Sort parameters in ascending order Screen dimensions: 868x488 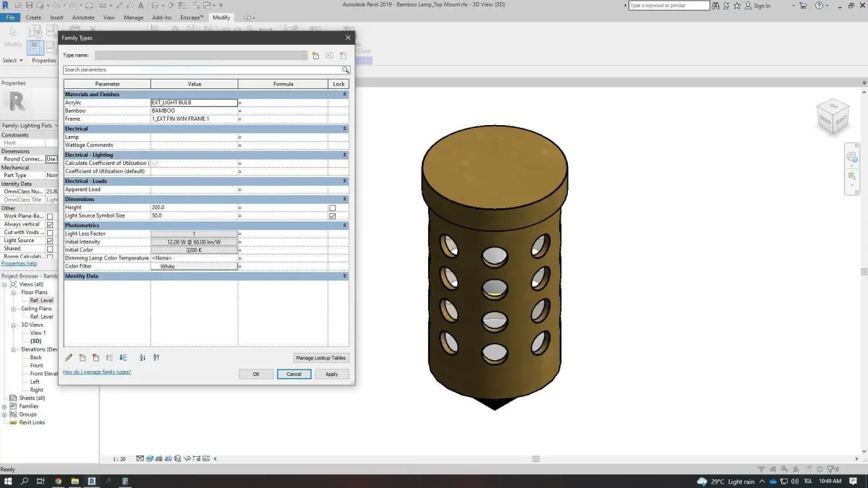142,357
